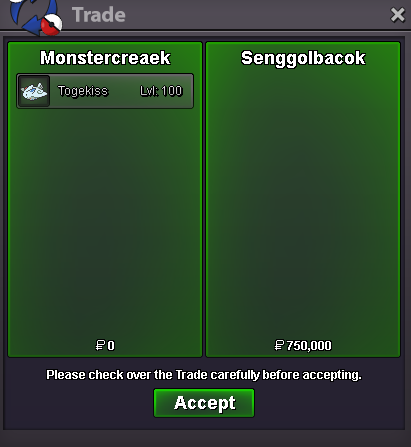
Task: Click Monstercreaek's 0 money amount
Action: [111, 345]
